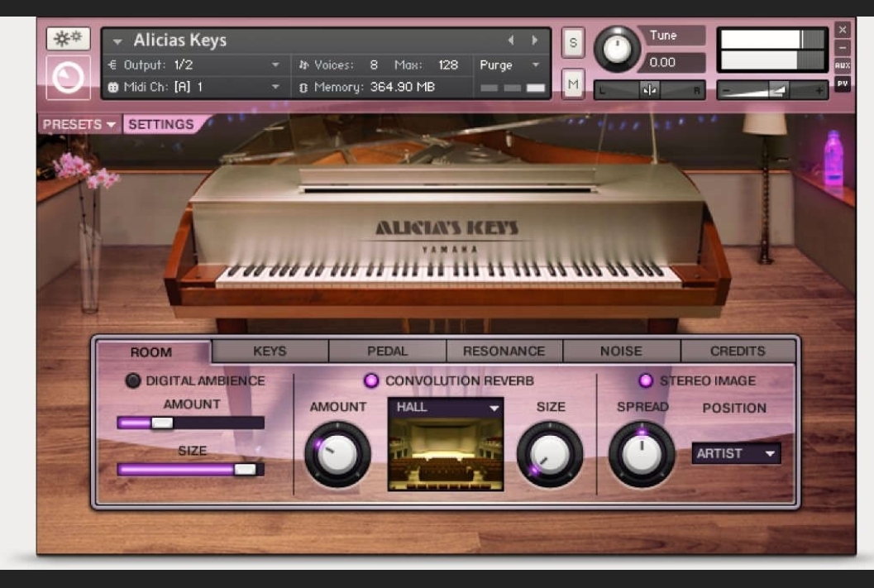Disable the Convolution Reverb toggle

point(370,380)
